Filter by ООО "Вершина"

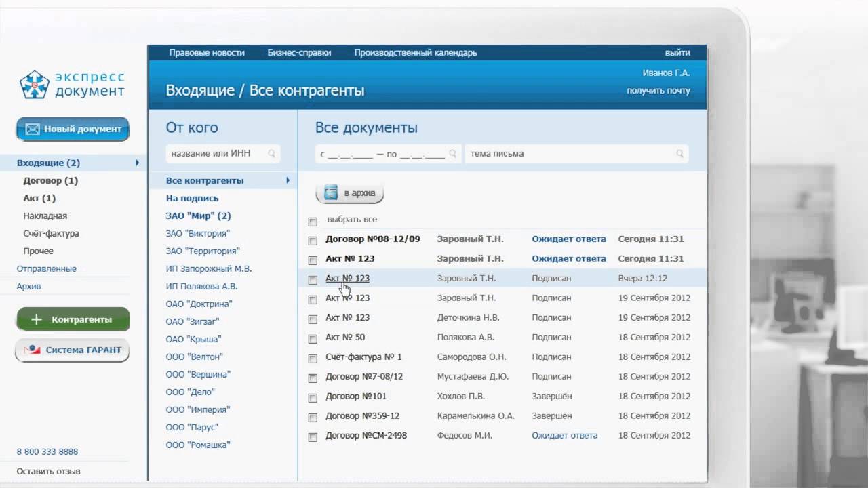tap(198, 374)
